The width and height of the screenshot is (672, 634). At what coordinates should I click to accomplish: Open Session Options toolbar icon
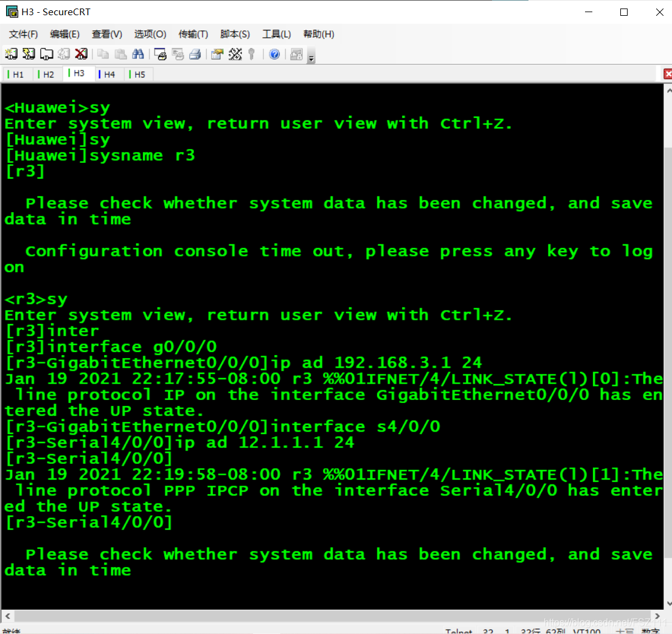(x=217, y=54)
